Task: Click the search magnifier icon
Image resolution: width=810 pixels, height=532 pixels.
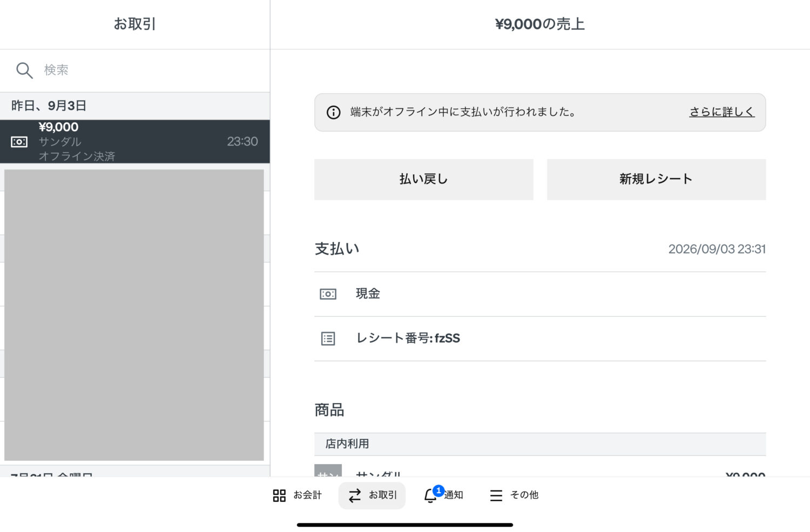Action: [x=24, y=70]
